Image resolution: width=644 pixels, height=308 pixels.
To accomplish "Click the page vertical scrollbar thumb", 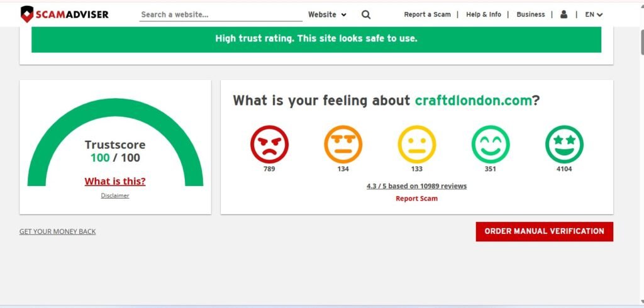I will 642,41.
